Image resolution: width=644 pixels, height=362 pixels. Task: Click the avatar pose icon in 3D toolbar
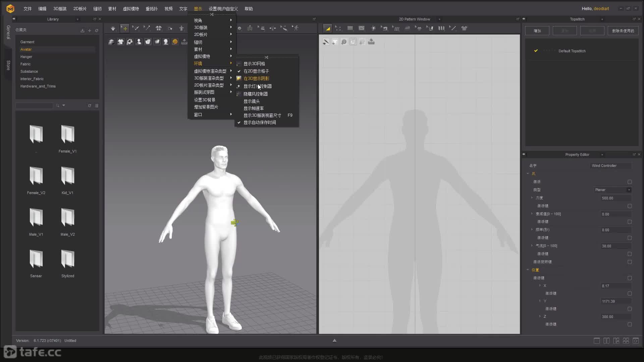[181, 28]
